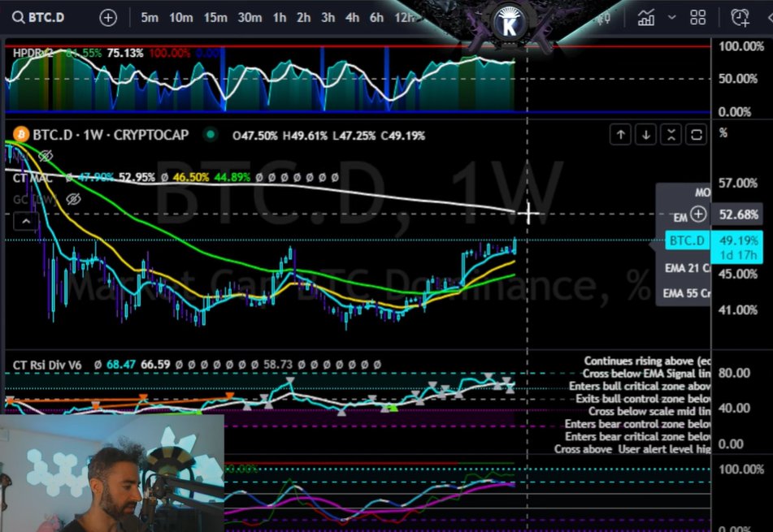
Task: Collapse the main chart pane icon
Action: click(671, 135)
